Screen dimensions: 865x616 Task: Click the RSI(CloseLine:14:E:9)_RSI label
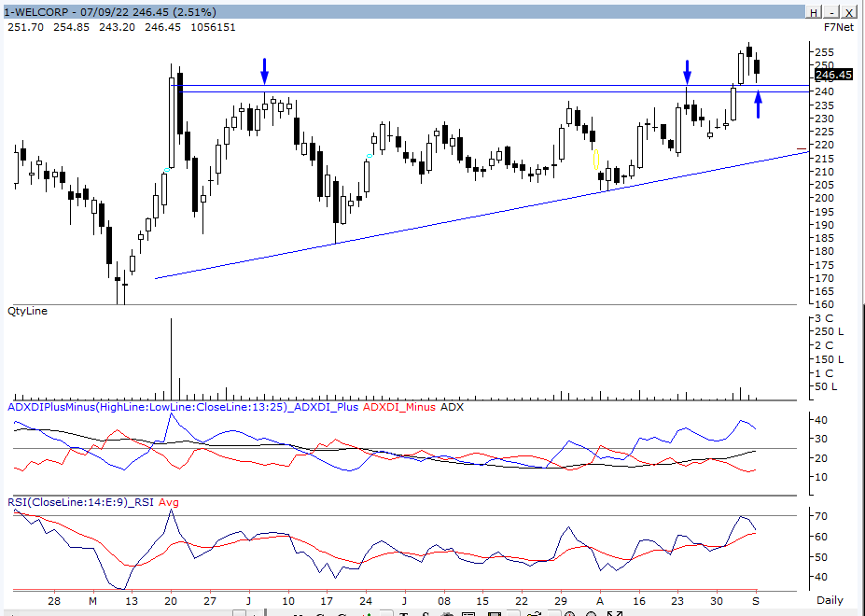coord(80,502)
